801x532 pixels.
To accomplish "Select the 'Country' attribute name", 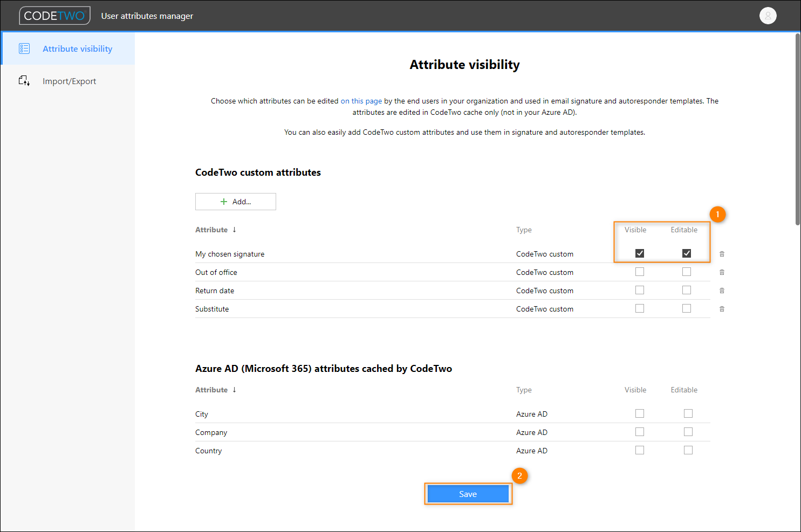I will coord(208,451).
